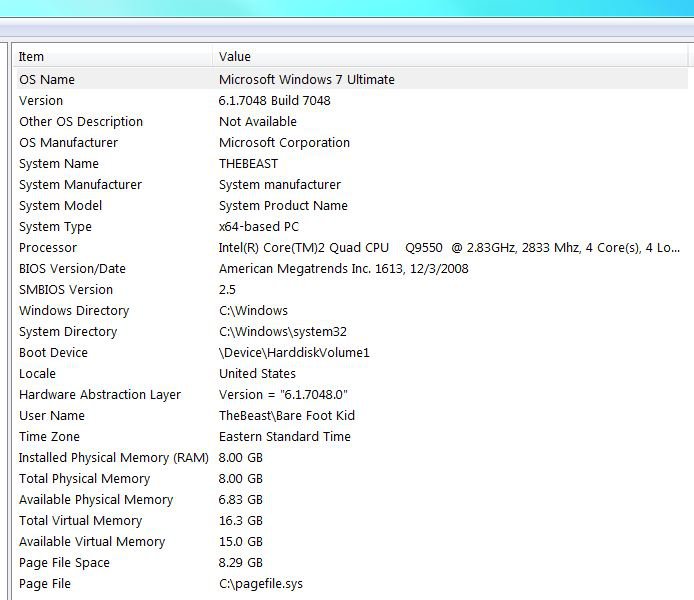694x600 pixels.
Task: Select the System Name row label
Action: click(x=59, y=164)
